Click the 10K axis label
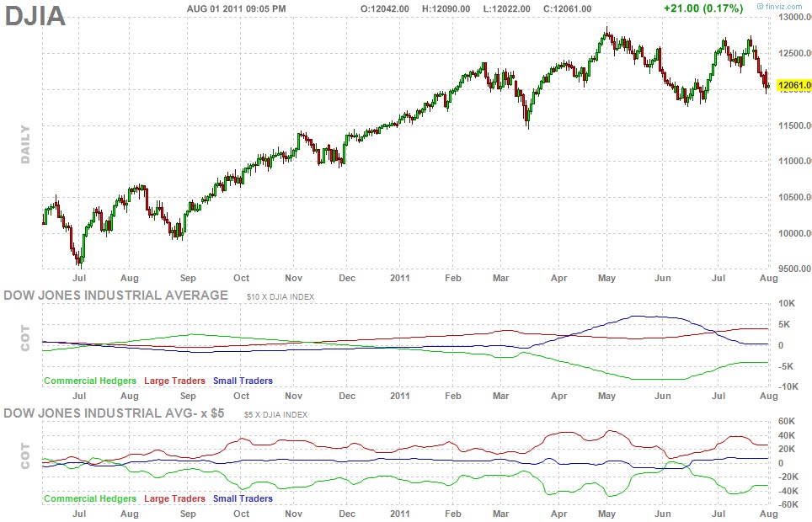This screenshot has width=812, height=522. (787, 303)
